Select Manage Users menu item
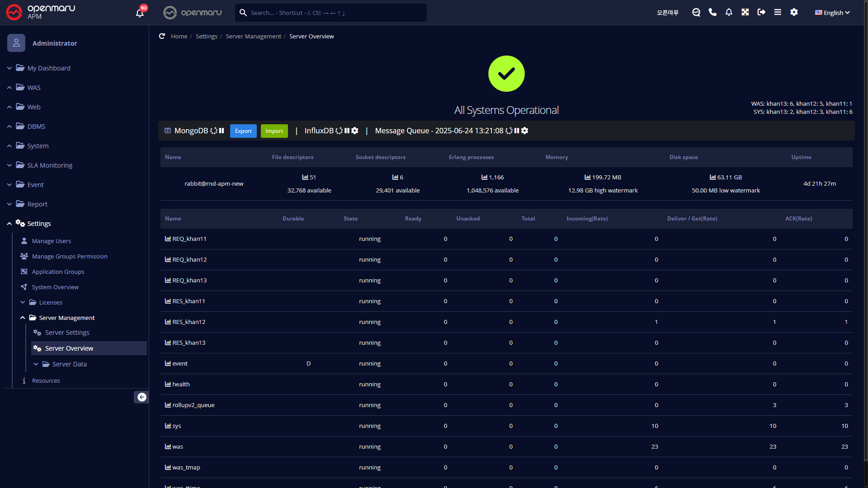 51,241
